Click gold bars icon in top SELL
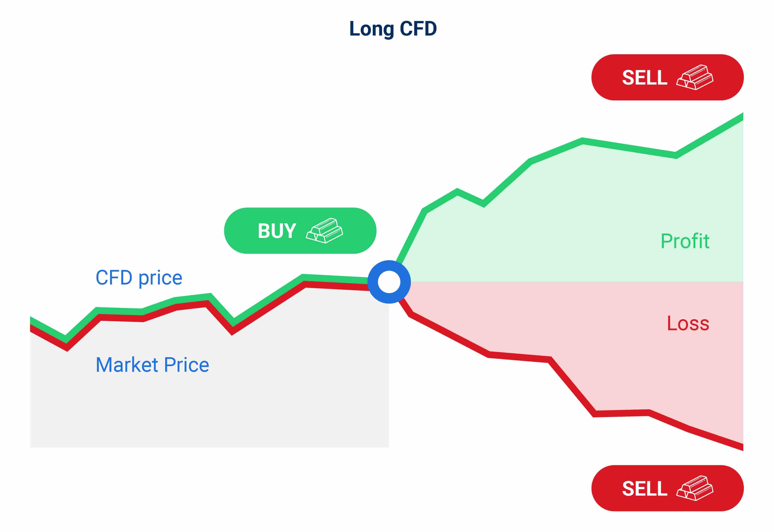This screenshot has width=774, height=532. [x=695, y=77]
